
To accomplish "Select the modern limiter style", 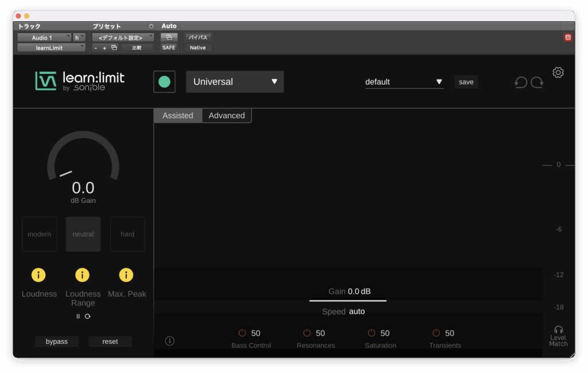I will (40, 234).
